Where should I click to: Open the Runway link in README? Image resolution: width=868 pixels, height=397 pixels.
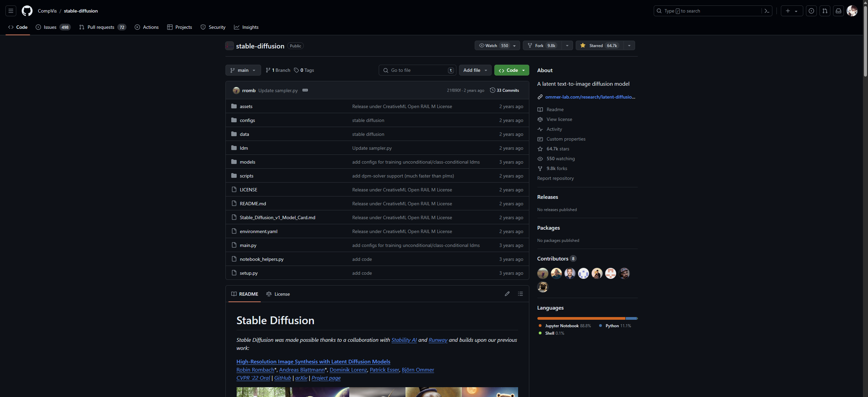(x=438, y=340)
